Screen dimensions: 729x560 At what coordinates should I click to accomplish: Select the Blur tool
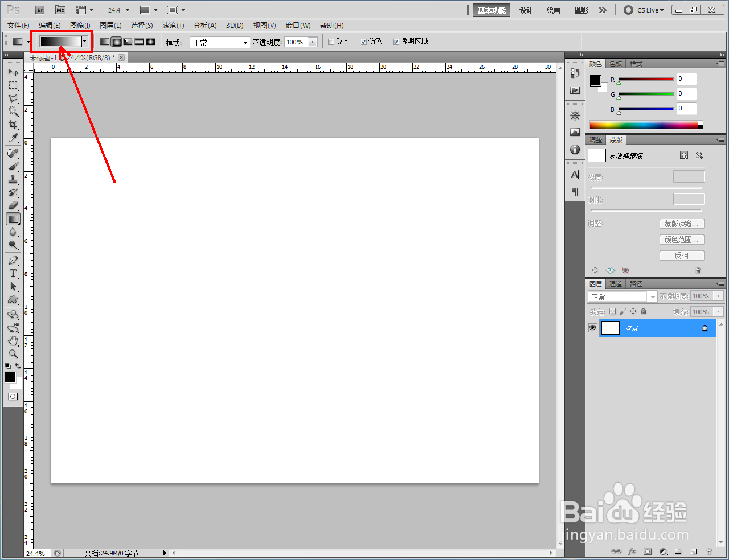[13, 232]
